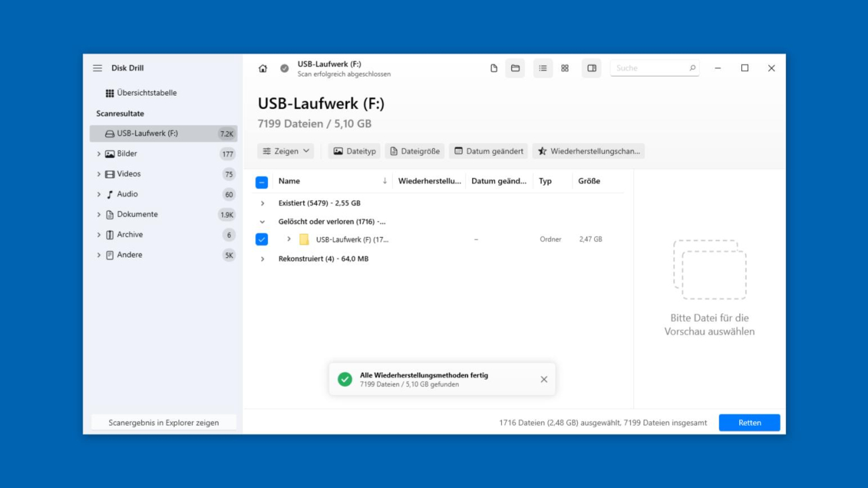Uncheck the USB-Laufwerk (F) folder checkbox

262,239
